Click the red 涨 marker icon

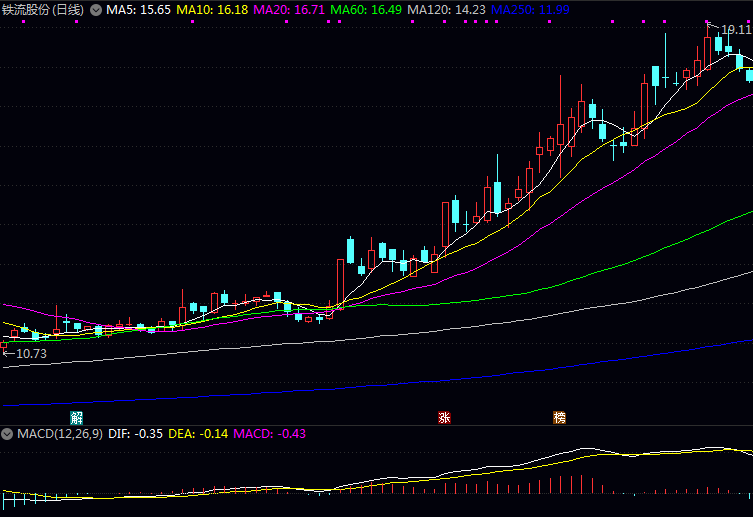(x=444, y=417)
